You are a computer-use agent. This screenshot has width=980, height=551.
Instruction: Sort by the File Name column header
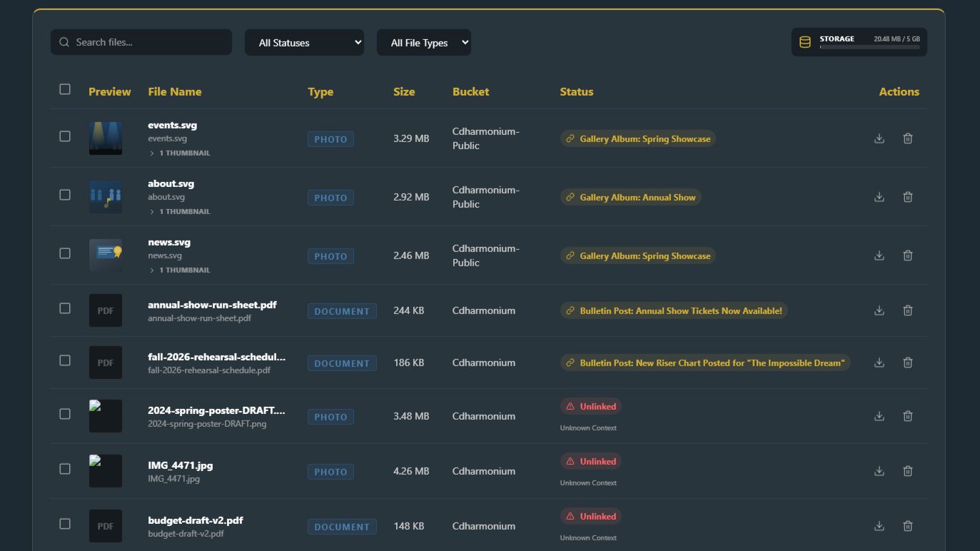tap(175, 91)
